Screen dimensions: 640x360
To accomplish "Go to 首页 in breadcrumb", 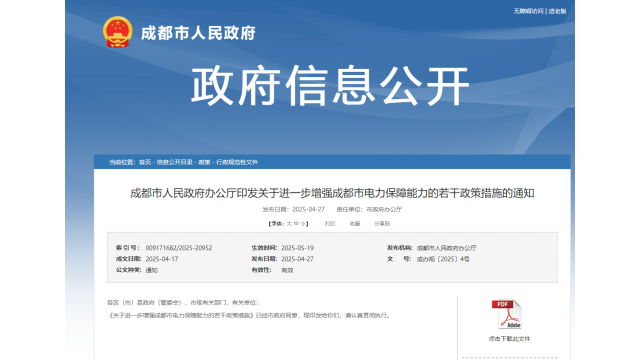I will coord(145,162).
